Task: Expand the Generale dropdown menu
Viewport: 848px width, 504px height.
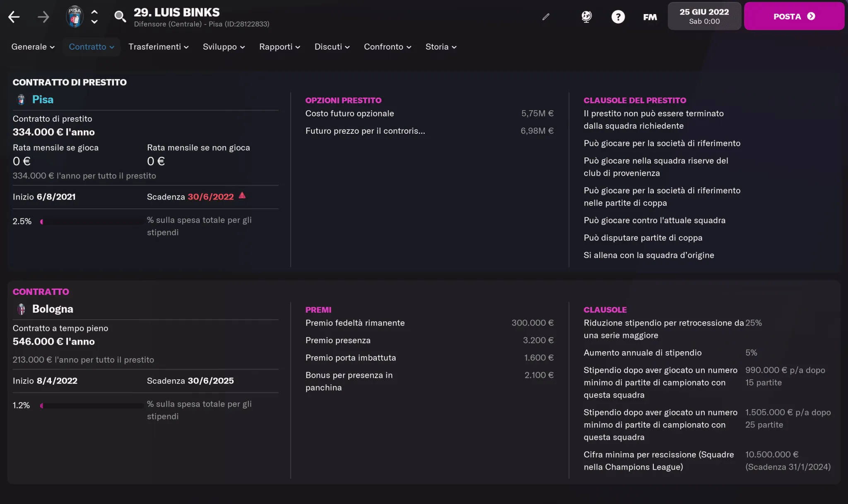Action: (33, 47)
